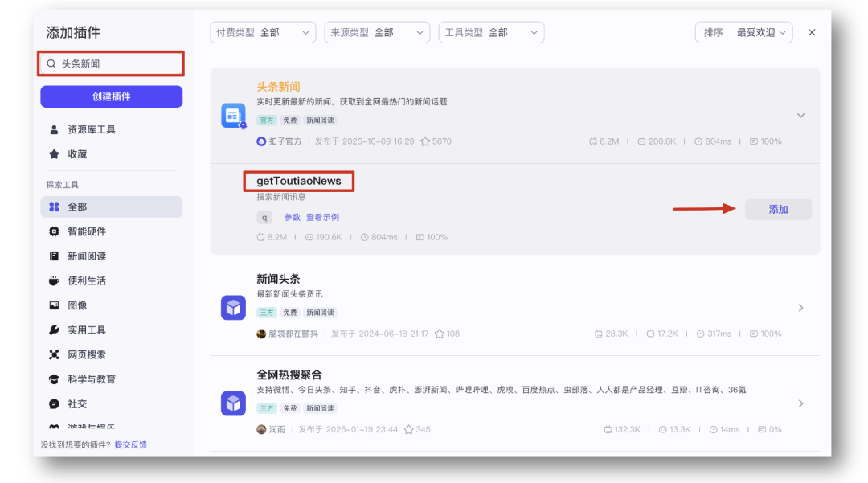This screenshot has height=483, width=868.
Task: Click the getToutiaoNews tool name
Action: point(299,181)
